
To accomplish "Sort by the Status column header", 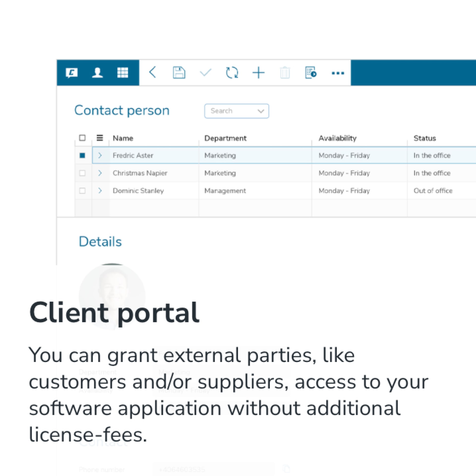I will (x=425, y=138).
